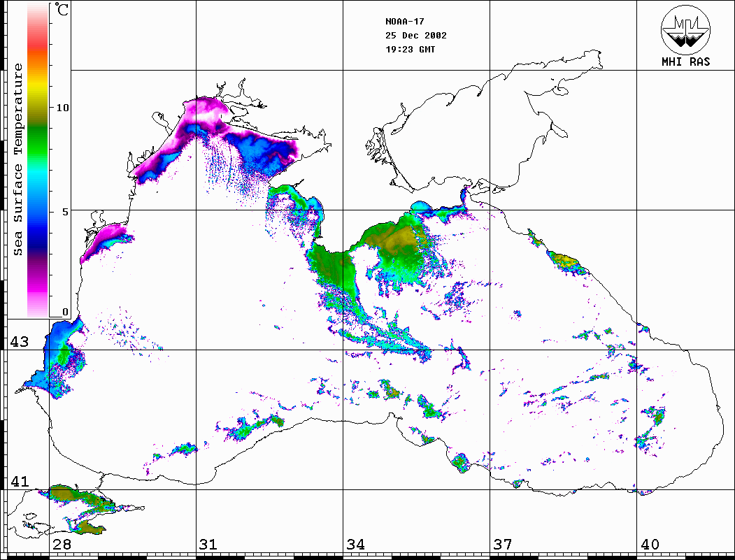This screenshot has height=560, width=735.
Task: Click longitude label '28'
Action: (62, 544)
